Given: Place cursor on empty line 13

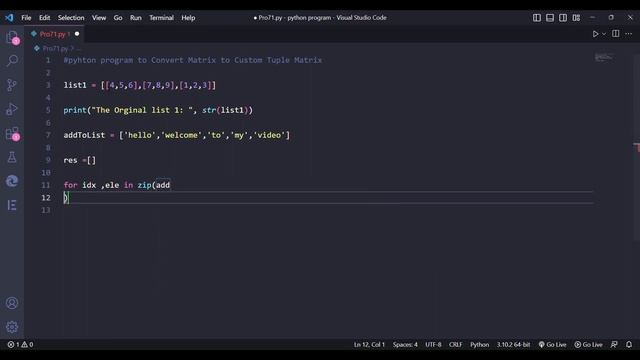Looking at the screenshot, I should pyautogui.click(x=327, y=210).
